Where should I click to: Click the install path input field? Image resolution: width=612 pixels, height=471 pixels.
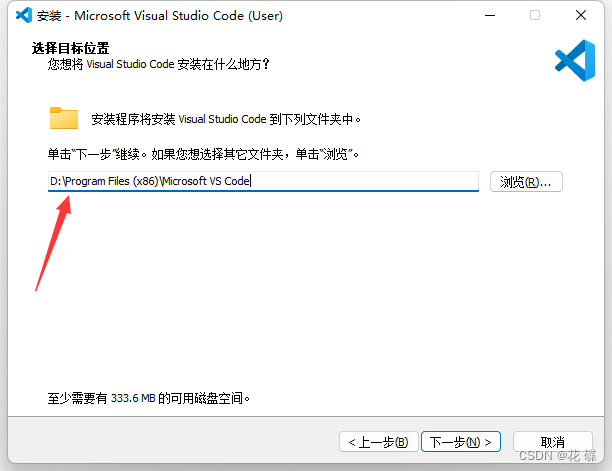263,181
